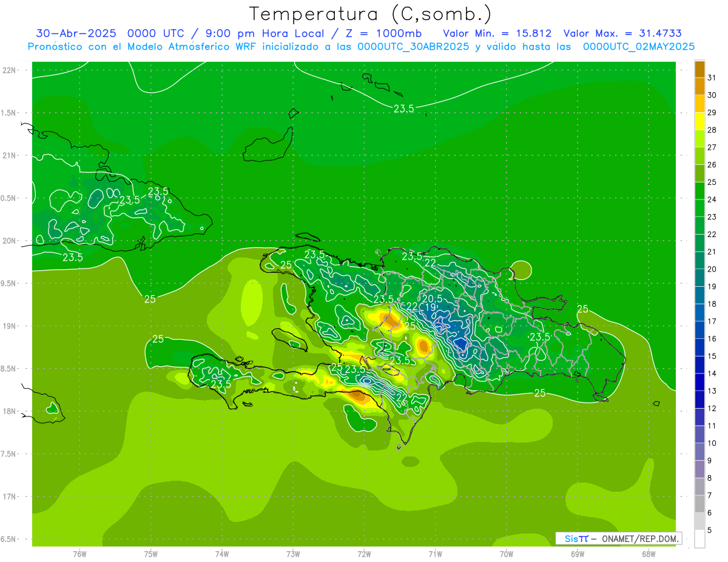Click the 8 value in the color scale

710,478
